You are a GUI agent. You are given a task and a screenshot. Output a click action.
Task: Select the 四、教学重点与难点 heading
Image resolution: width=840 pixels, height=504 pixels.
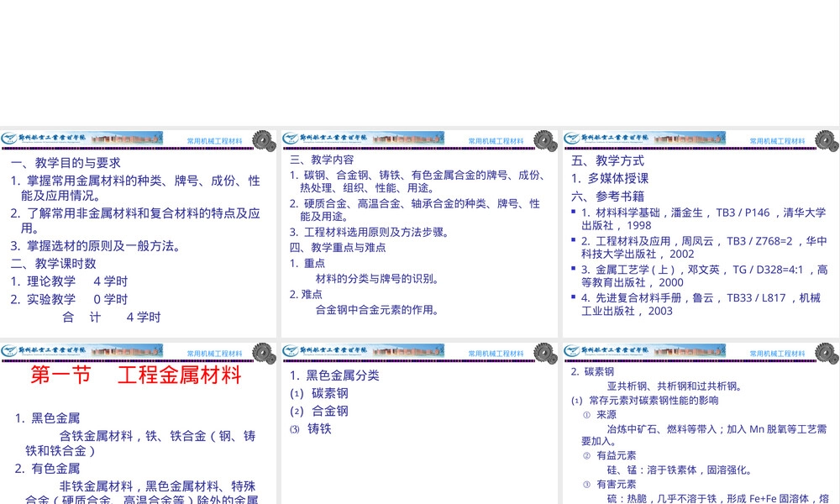[x=338, y=248]
